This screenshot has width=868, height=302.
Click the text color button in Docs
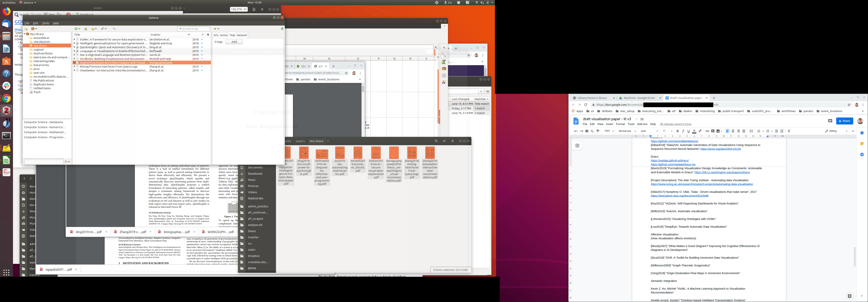click(x=694, y=131)
